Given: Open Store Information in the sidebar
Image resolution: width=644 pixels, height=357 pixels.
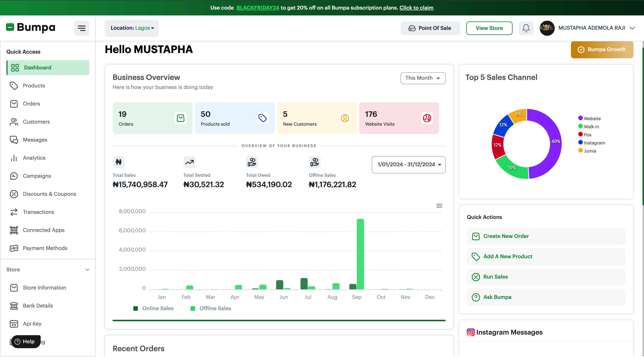Looking at the screenshot, I should point(48,288).
